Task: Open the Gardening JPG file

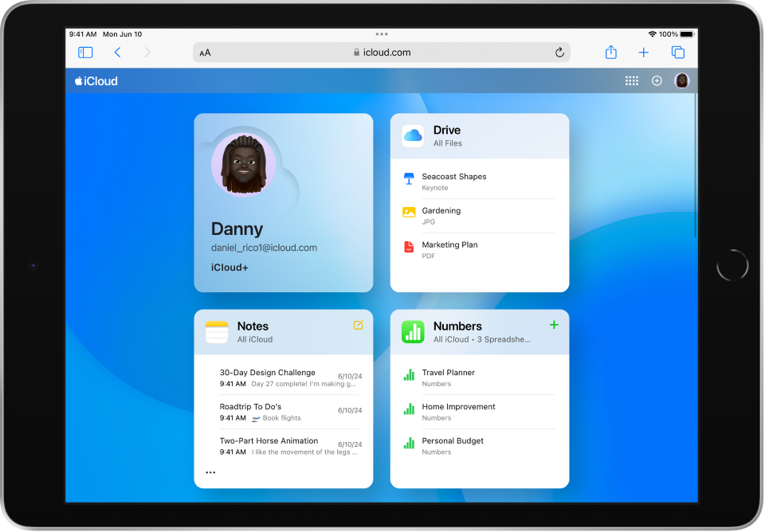Action: [x=479, y=216]
